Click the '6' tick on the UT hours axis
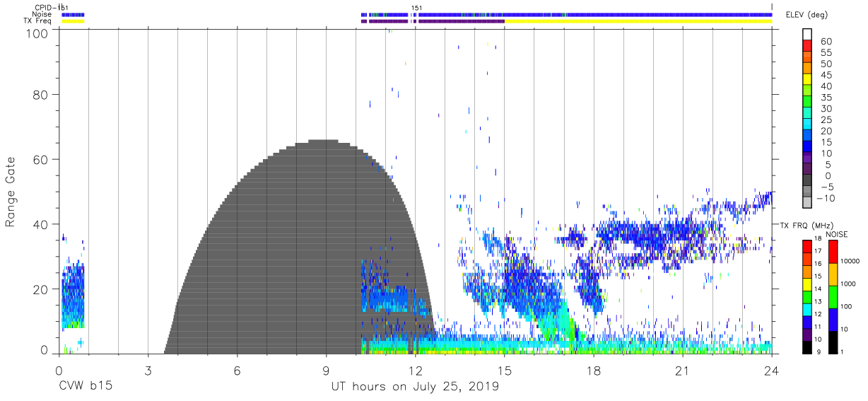Image resolution: width=868 pixels, height=401 pixels. pyautogui.click(x=237, y=371)
